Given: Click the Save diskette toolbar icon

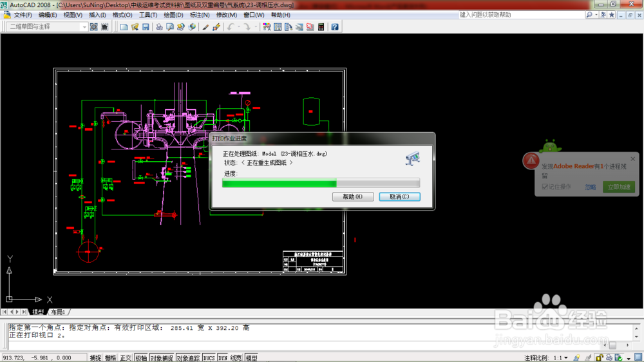Looking at the screenshot, I should point(146,27).
